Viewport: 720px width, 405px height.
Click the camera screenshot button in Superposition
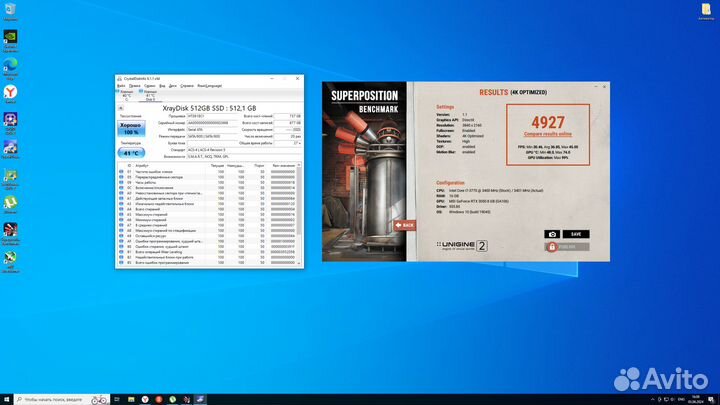click(x=552, y=234)
